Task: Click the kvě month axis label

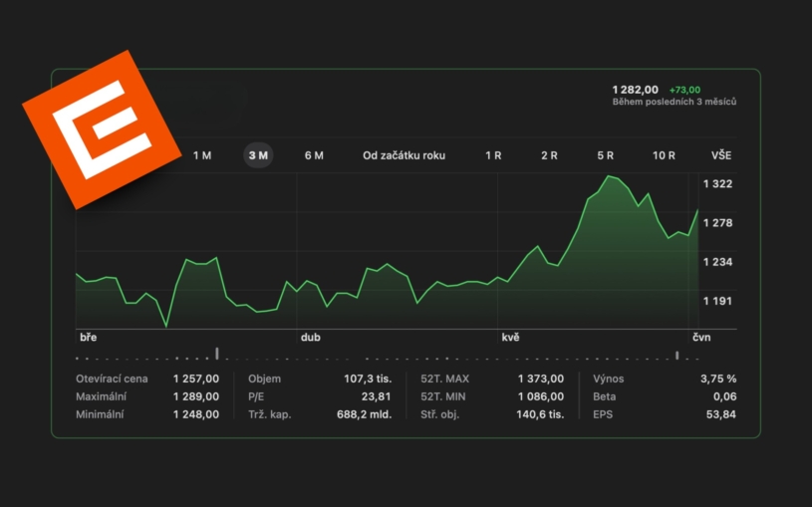Action: click(x=510, y=337)
